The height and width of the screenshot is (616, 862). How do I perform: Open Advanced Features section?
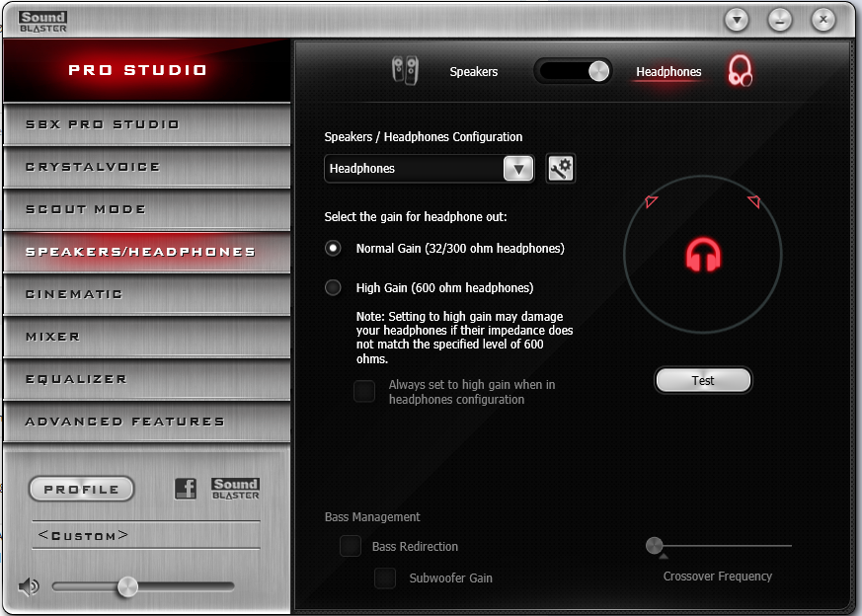pyautogui.click(x=147, y=422)
